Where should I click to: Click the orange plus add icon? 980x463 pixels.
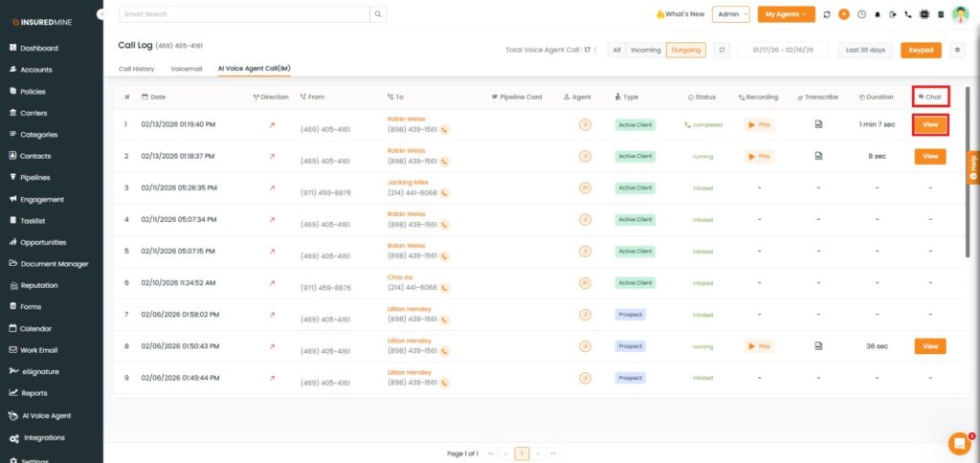pos(843,14)
